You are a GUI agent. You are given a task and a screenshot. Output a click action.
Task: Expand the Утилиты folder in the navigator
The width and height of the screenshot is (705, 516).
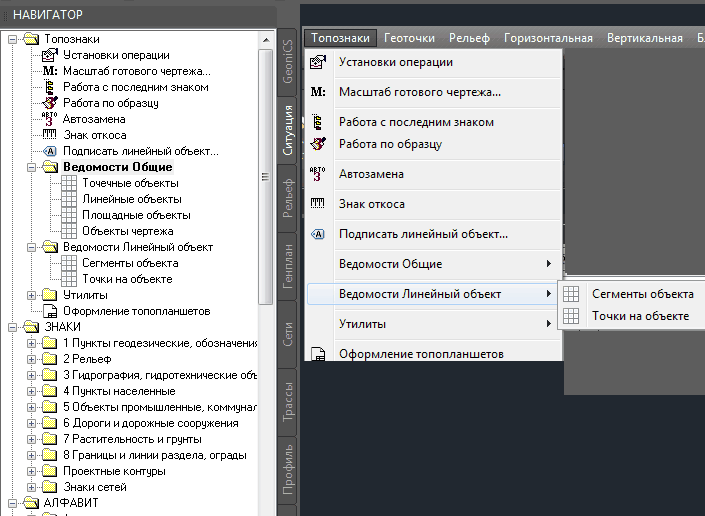tap(31, 295)
